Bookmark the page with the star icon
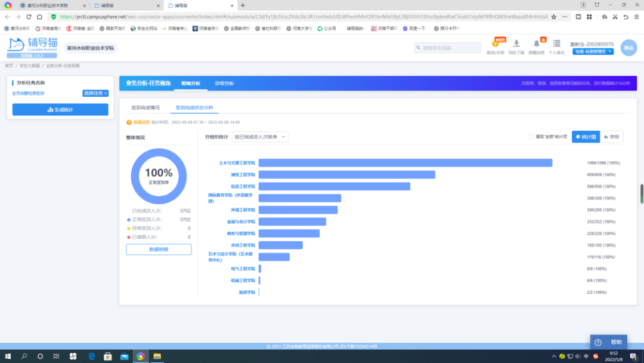644x363 pixels. [x=554, y=17]
